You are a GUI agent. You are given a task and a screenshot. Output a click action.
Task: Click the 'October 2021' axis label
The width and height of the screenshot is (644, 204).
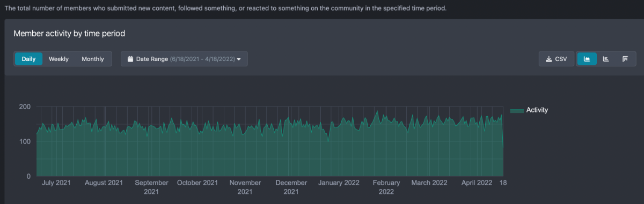click(x=197, y=183)
